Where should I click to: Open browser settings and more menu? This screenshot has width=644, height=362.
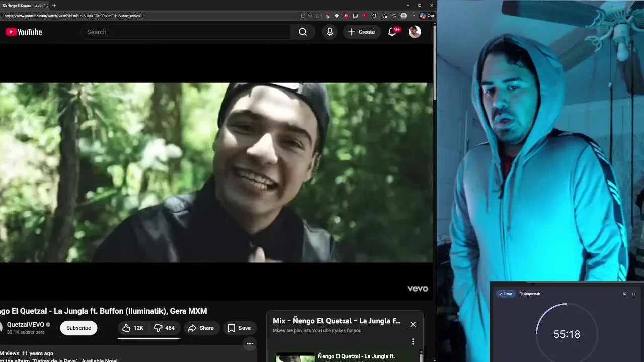pos(413,16)
